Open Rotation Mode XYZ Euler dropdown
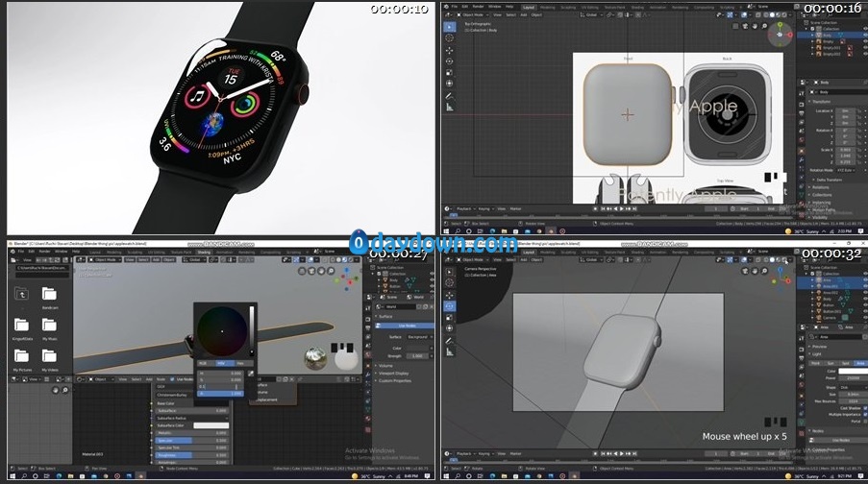Image resolution: width=868 pixels, height=484 pixels. pos(845,170)
